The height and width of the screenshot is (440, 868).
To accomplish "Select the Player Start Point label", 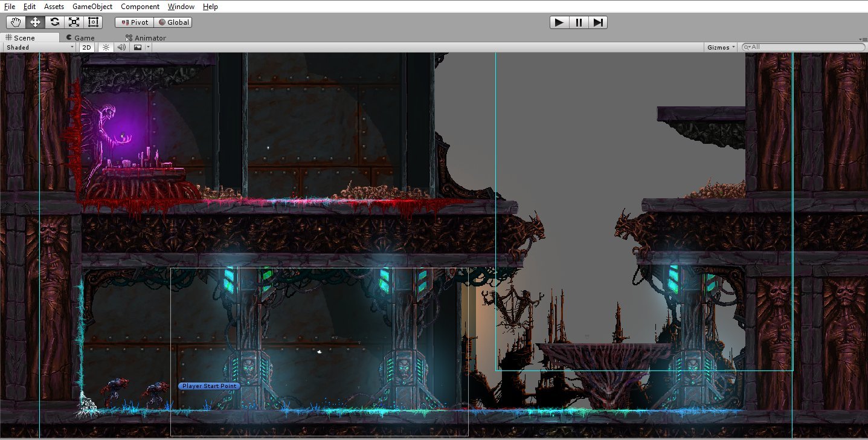I will click(x=209, y=386).
